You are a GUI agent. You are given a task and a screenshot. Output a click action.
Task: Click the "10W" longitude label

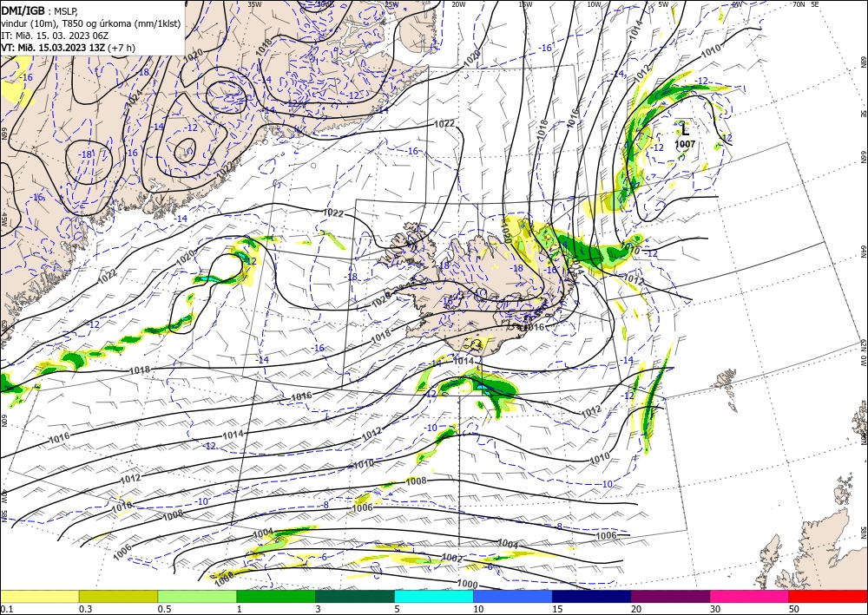click(x=594, y=4)
